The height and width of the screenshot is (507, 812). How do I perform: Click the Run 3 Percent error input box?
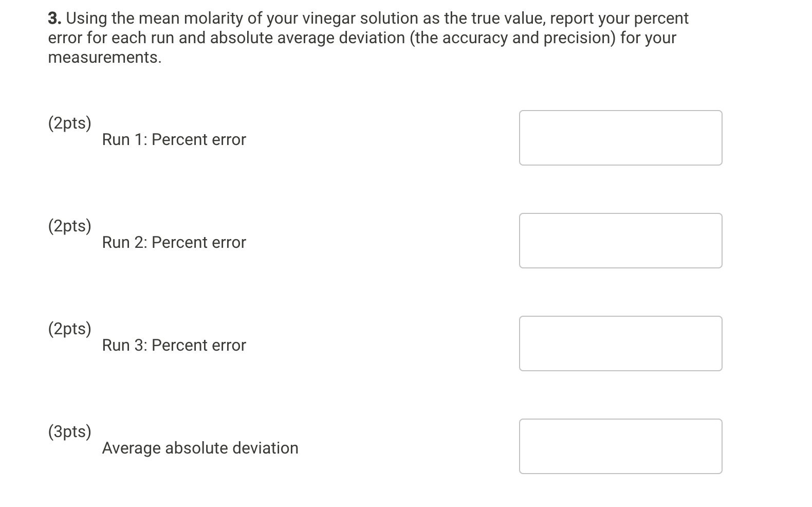click(621, 343)
